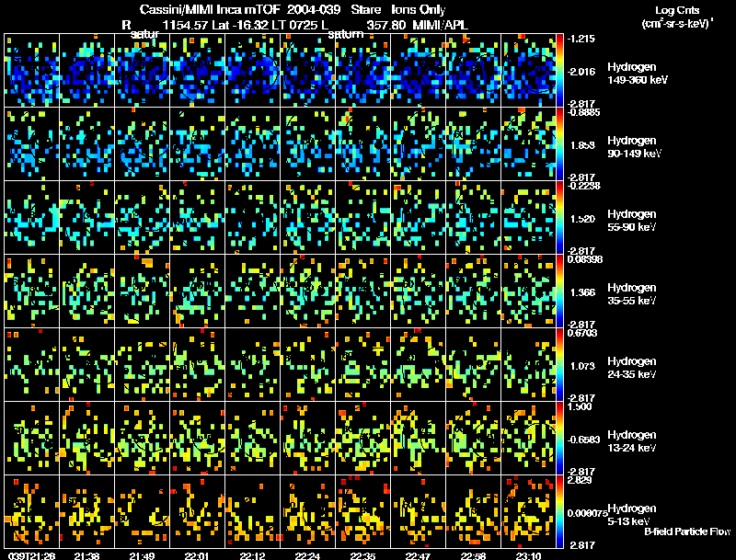Click the 'LT 0725' header value
The image size is (736, 560).
[293, 25]
